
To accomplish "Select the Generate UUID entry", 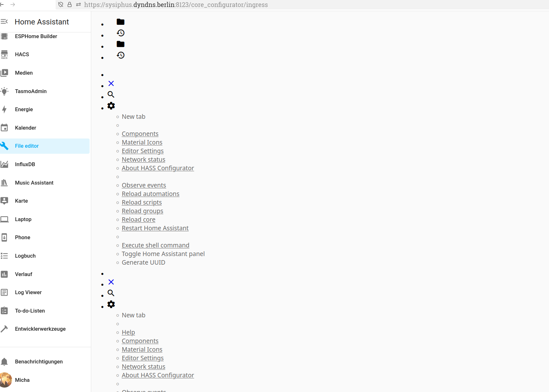I will coord(143,262).
